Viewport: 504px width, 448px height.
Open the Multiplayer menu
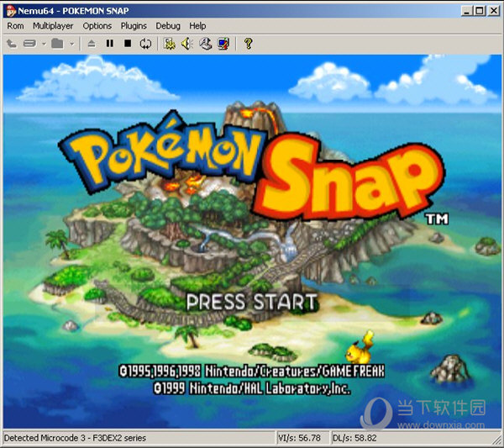pos(53,26)
